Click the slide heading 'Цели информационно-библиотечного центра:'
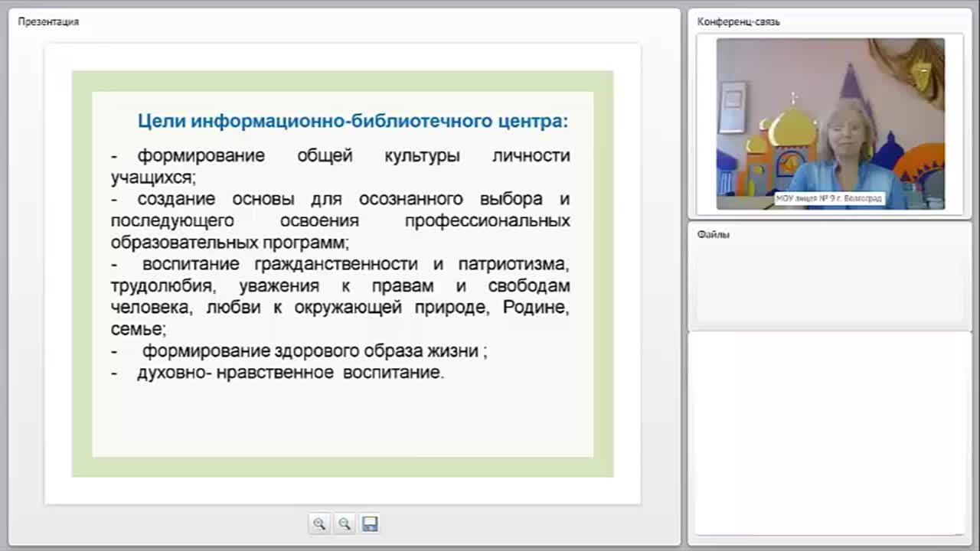Screen dimensions: 980x551 pyautogui.click(x=353, y=121)
